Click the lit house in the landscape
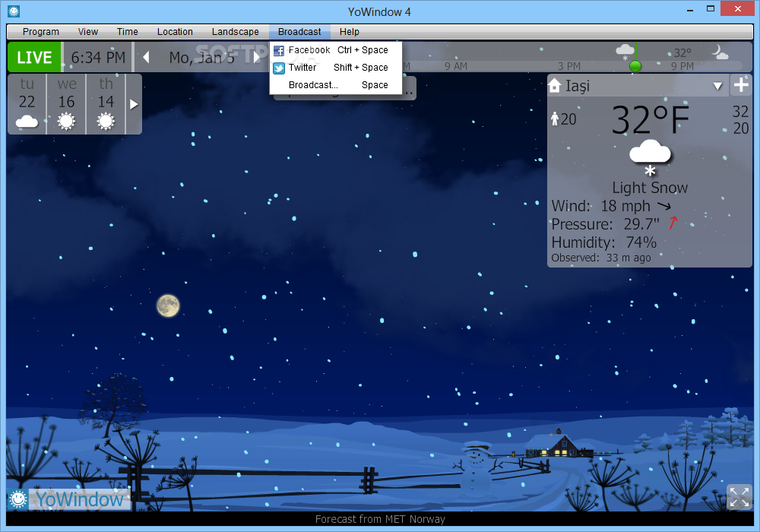This screenshot has width=760, height=532. coord(557,445)
